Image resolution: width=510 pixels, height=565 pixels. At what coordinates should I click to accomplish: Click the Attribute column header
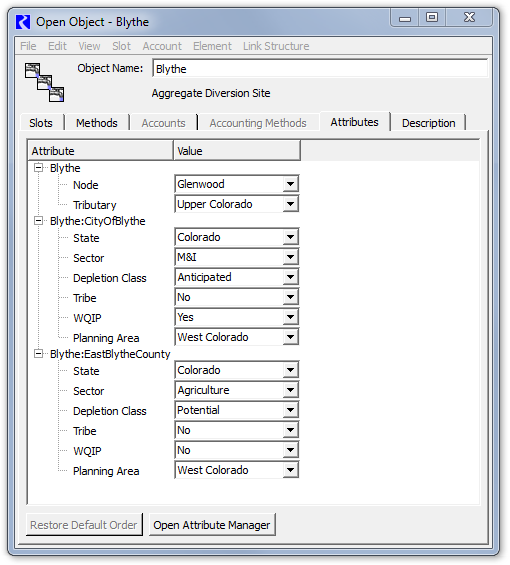tap(100, 151)
